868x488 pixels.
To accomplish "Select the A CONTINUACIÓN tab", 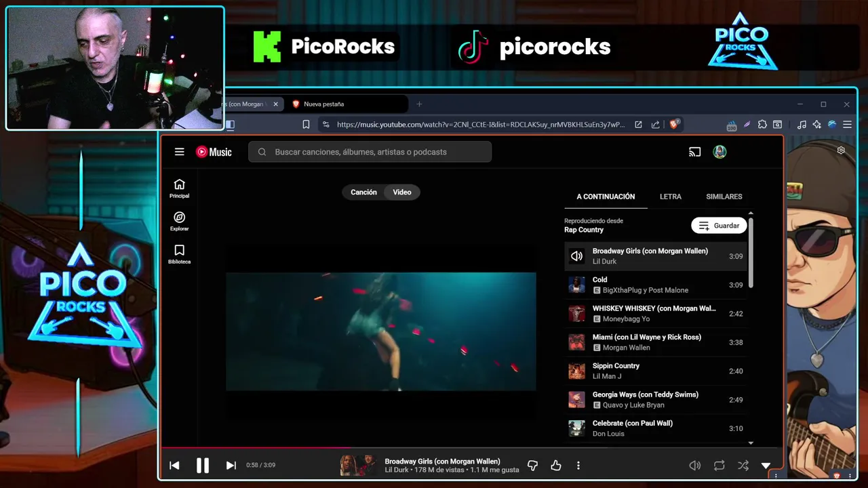I will click(606, 197).
